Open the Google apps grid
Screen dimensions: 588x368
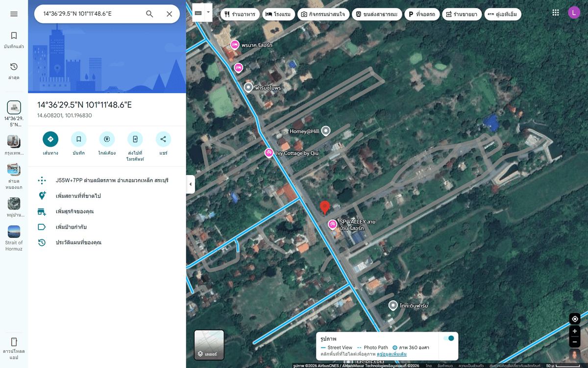(x=555, y=13)
